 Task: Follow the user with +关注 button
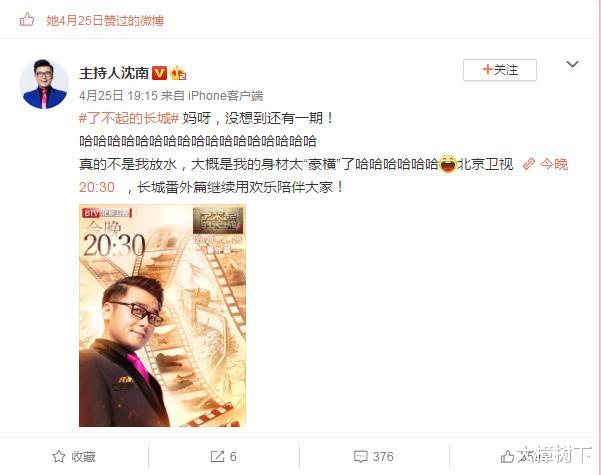[x=500, y=70]
